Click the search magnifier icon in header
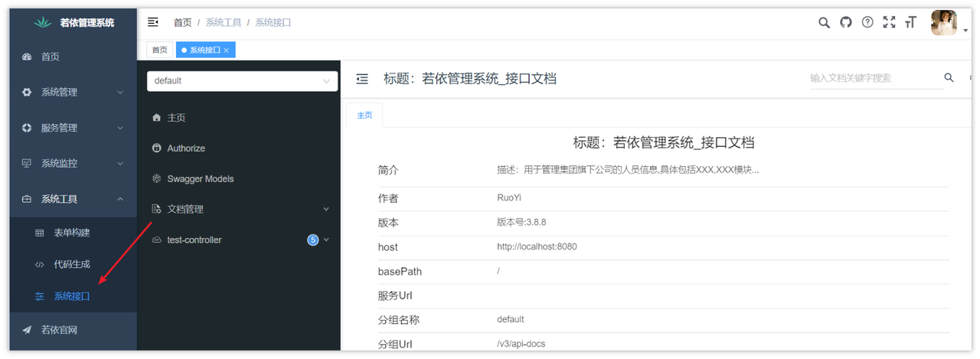The height and width of the screenshot is (359, 980). [824, 22]
